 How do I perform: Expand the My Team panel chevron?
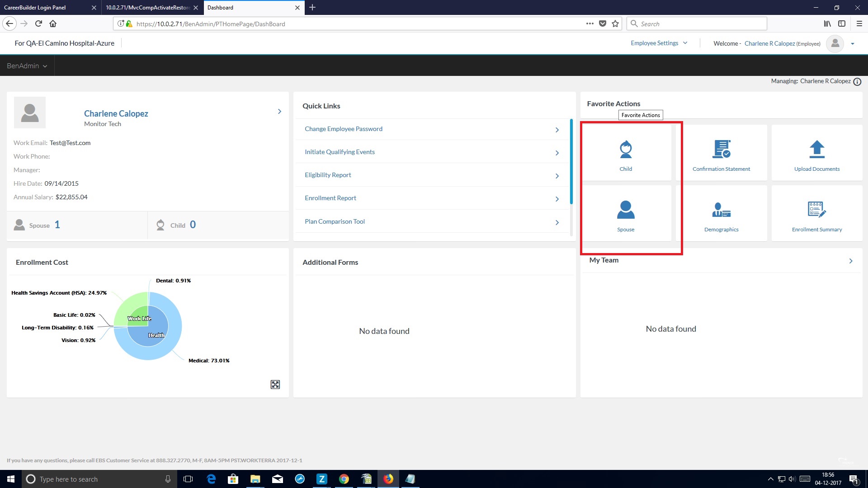[850, 261]
